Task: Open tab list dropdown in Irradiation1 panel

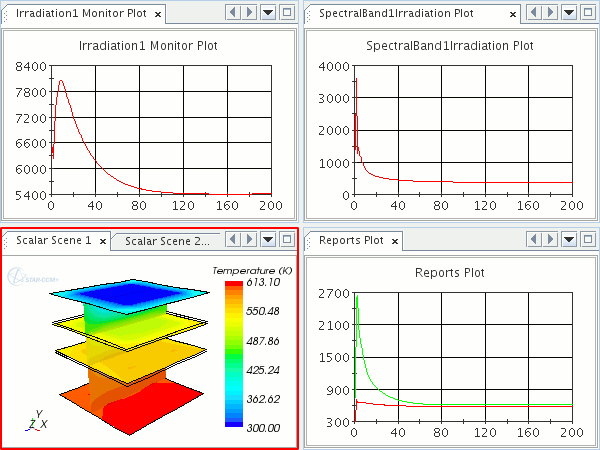Action: coord(267,13)
